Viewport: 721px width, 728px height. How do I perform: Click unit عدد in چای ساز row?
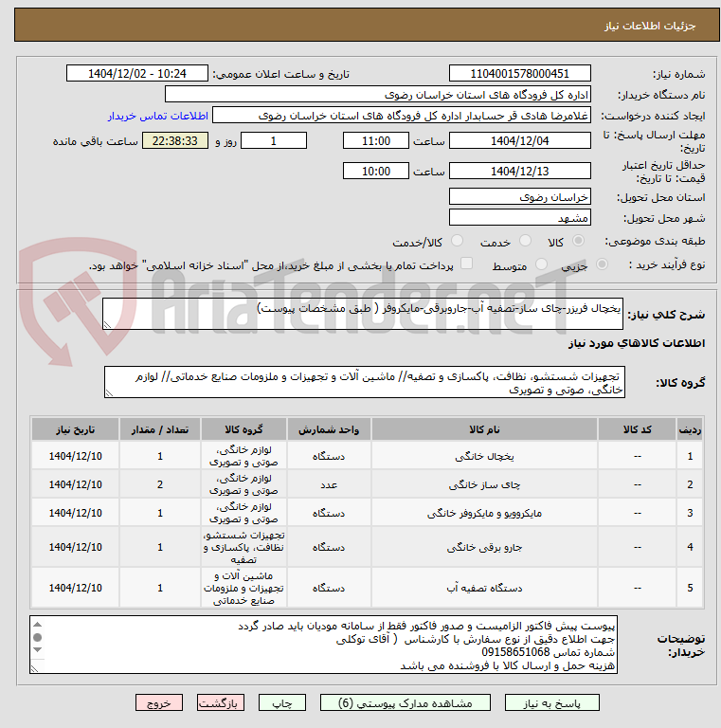point(329,484)
